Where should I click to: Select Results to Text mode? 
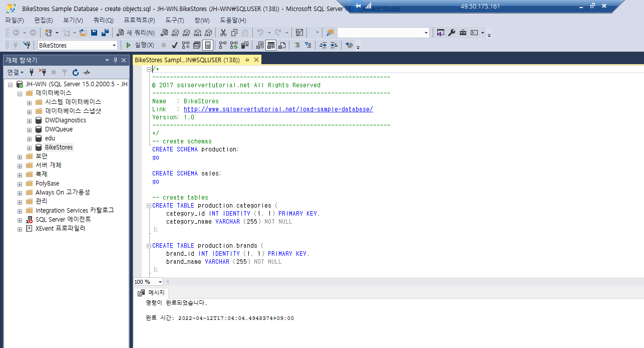click(260, 45)
